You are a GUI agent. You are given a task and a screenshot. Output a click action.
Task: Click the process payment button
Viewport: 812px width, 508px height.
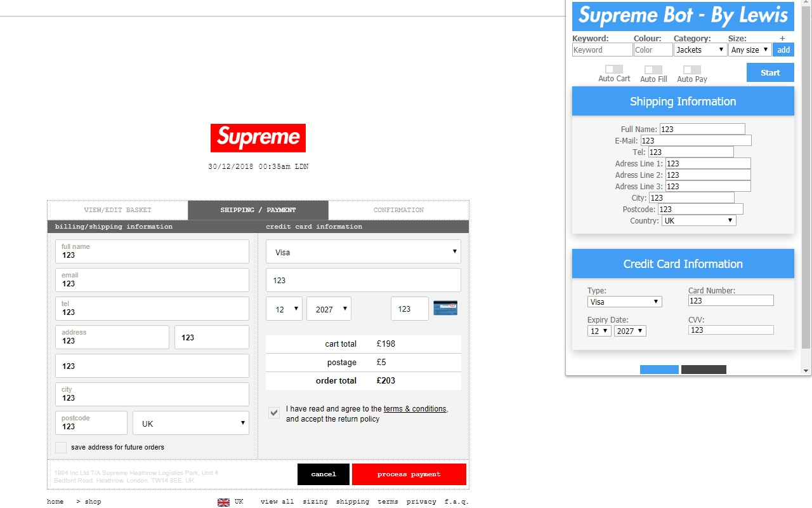click(409, 474)
